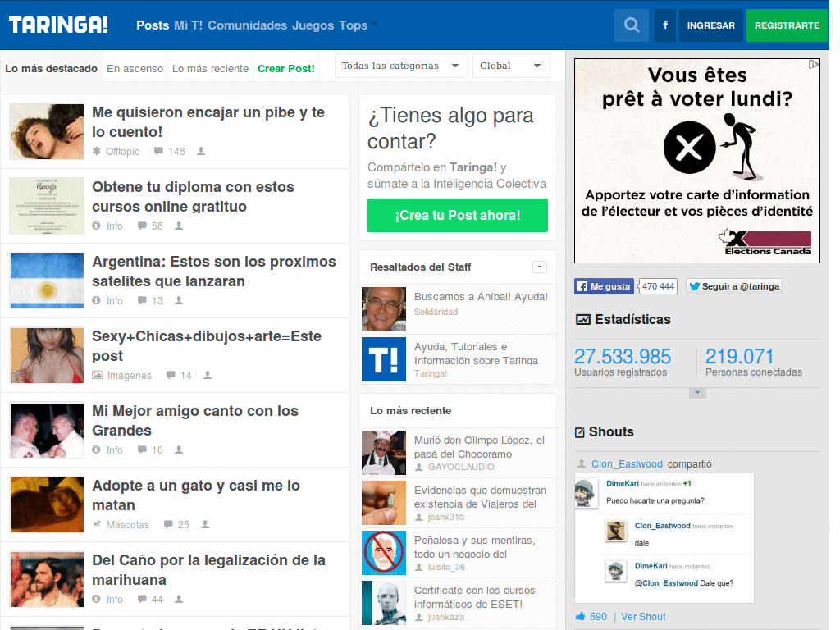Viewport: 840px width, 630px height.
Task: Click the INGRESAR button
Action: point(711,25)
